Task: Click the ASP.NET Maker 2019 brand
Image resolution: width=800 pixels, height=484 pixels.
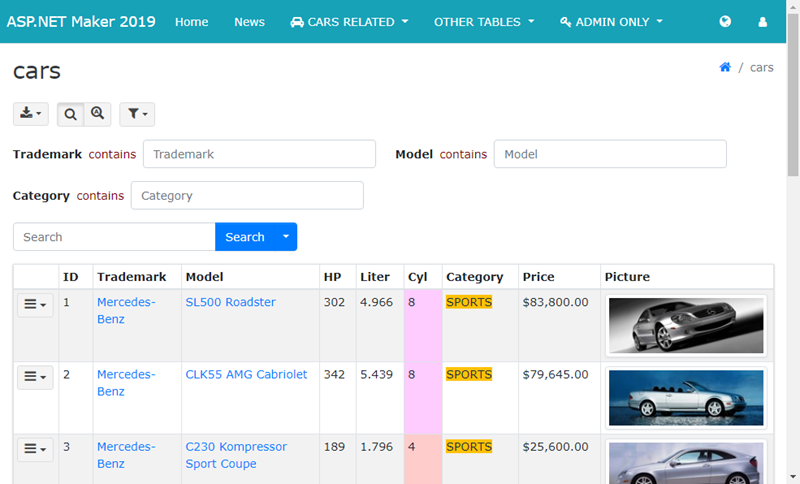Action: [x=81, y=21]
